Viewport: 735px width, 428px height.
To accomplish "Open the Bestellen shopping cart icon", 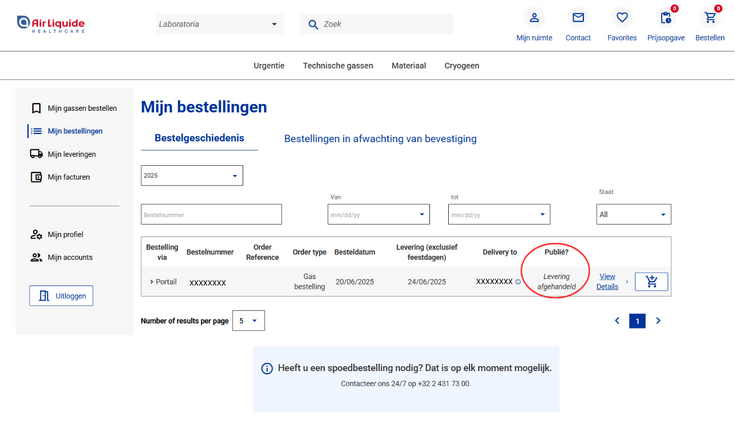I will 710,18.
